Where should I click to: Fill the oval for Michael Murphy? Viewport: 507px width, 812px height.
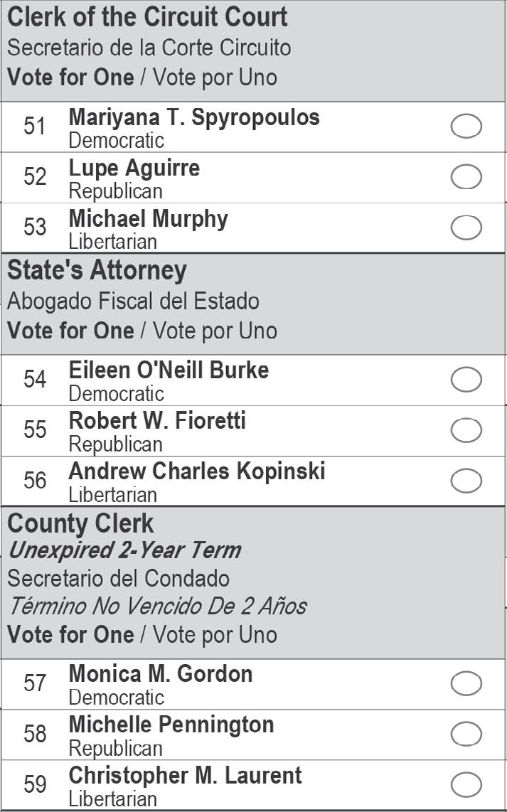[x=466, y=228]
